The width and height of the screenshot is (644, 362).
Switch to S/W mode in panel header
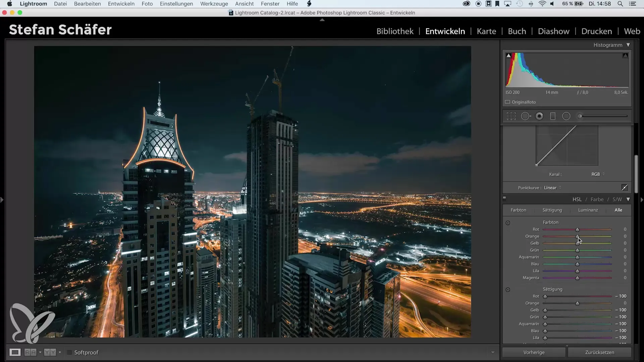pos(617,199)
